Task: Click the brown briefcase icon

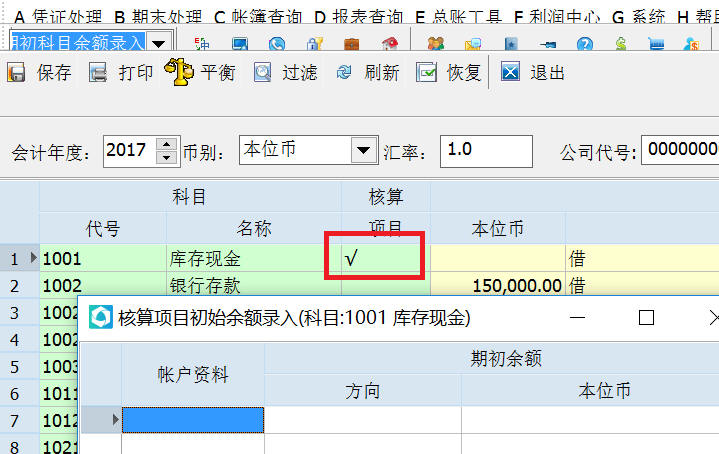Action: click(352, 44)
